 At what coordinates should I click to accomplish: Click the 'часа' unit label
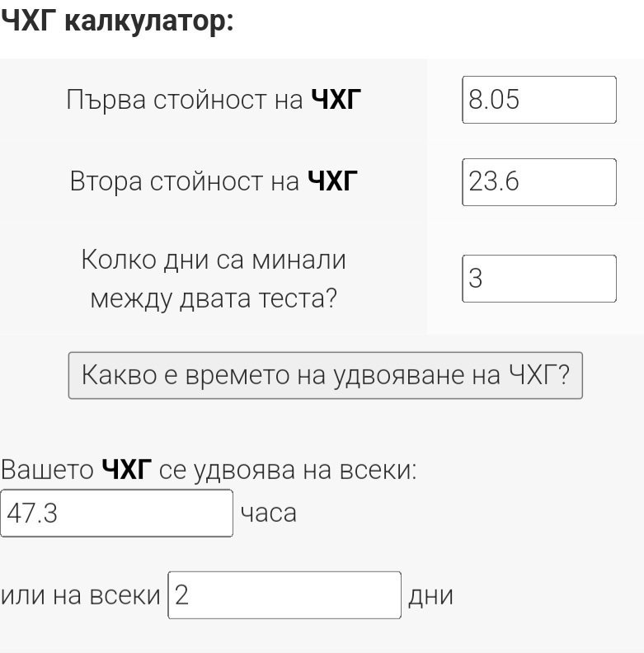(x=268, y=514)
